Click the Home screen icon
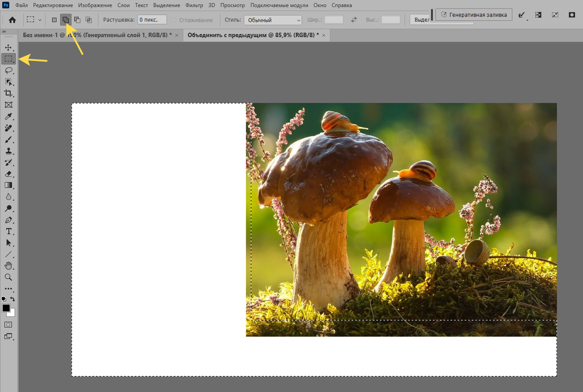Screen dimensions: 583x392 (x=12, y=20)
